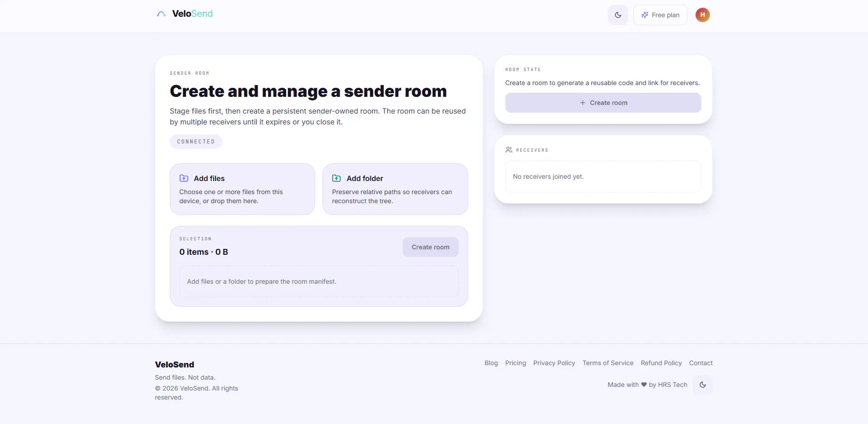The image size is (868, 424).
Task: Click Create room in Room State panel
Action: tap(603, 103)
